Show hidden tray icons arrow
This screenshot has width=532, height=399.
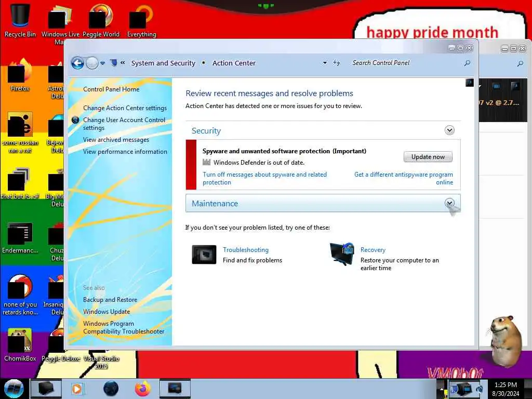coord(442,389)
